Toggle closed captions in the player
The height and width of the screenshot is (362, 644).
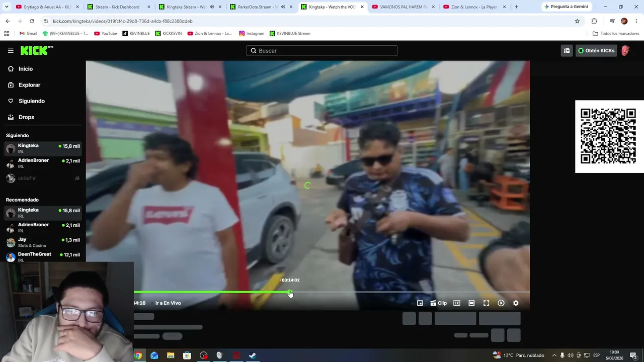click(457, 303)
